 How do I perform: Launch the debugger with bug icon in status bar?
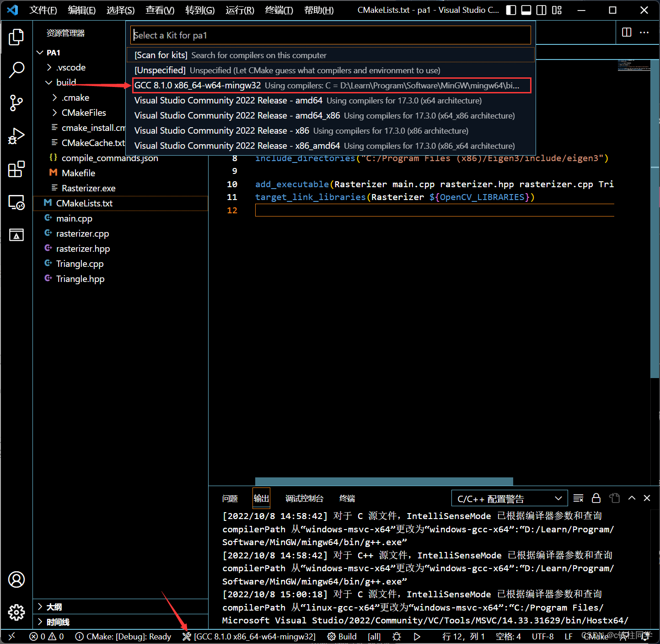(x=397, y=636)
